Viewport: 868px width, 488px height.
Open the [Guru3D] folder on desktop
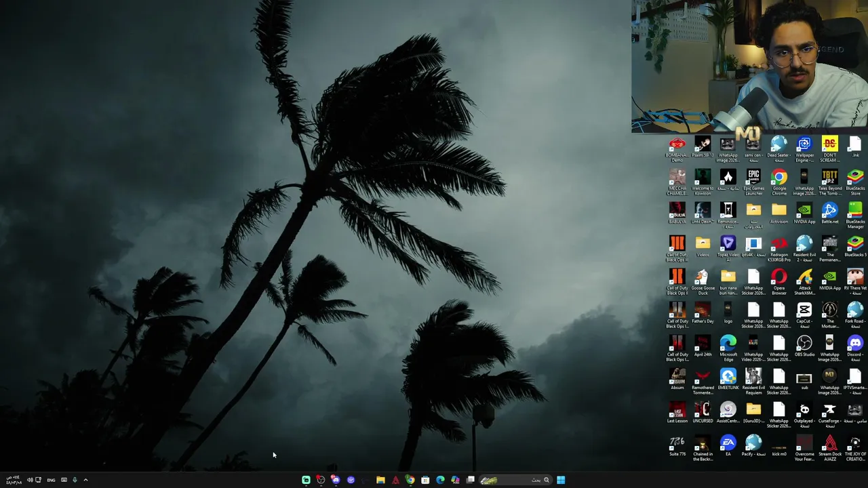pyautogui.click(x=753, y=413)
